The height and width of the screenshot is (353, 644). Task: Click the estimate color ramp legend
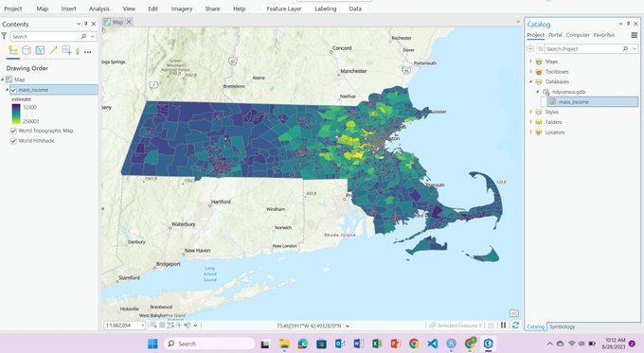(16, 115)
